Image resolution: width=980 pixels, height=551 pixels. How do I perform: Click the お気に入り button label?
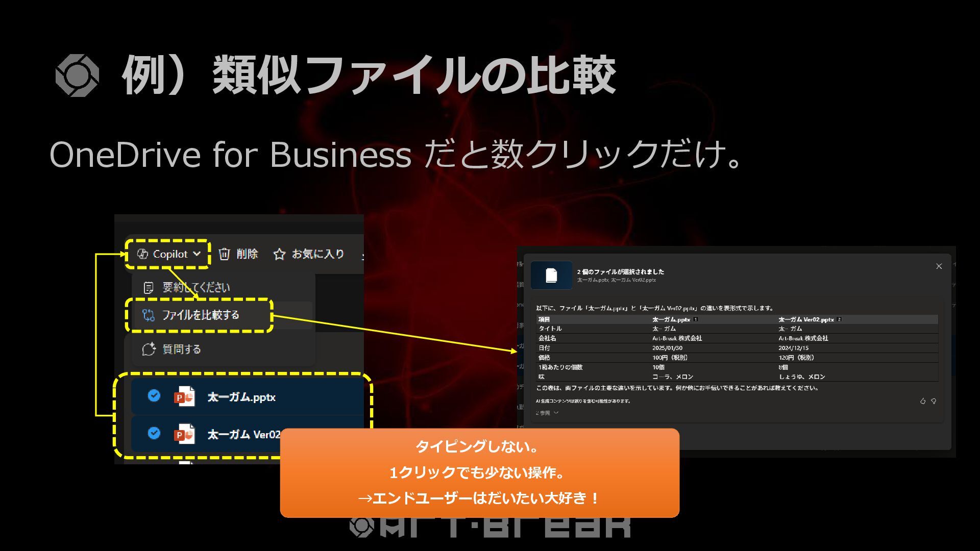[x=318, y=254]
